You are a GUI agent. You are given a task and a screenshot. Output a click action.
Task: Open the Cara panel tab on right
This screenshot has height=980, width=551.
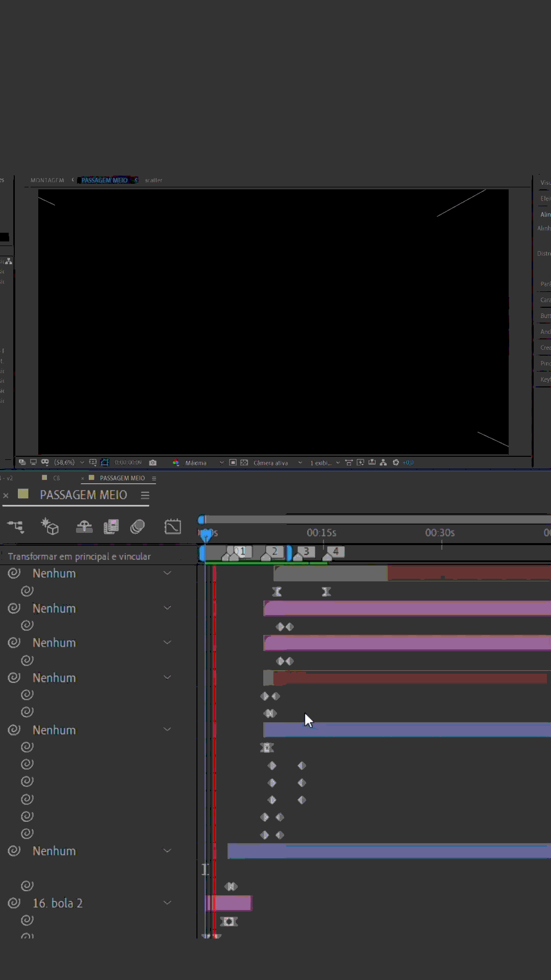pyautogui.click(x=545, y=300)
